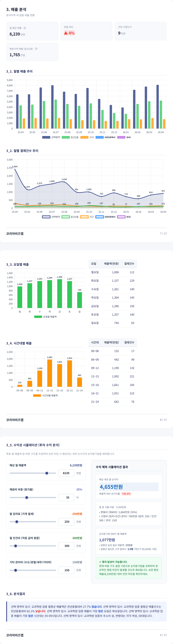Click help icon beside 배후지역 매출 (둔산2동)

point(36,49)
